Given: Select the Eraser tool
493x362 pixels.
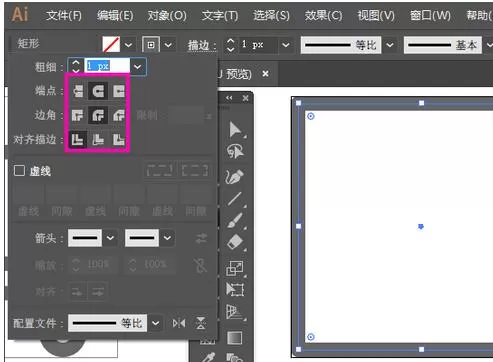Looking at the screenshot, I should (235, 242).
